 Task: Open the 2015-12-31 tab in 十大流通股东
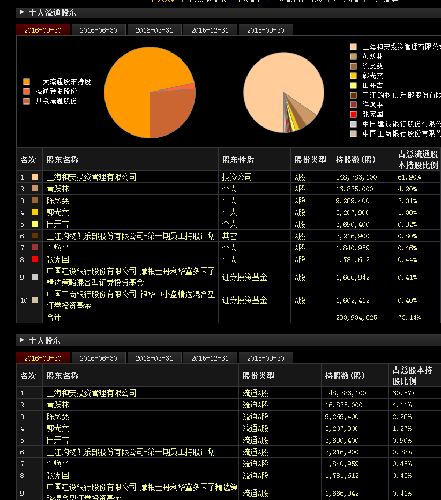[210, 30]
